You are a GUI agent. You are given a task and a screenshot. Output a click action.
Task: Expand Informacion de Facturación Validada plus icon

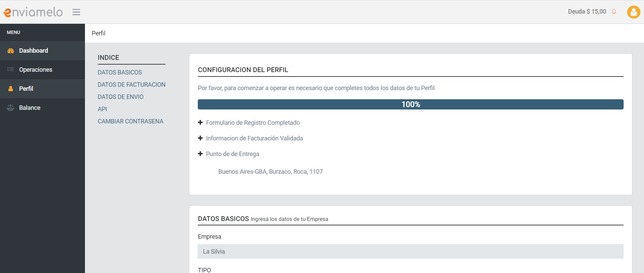click(x=200, y=138)
